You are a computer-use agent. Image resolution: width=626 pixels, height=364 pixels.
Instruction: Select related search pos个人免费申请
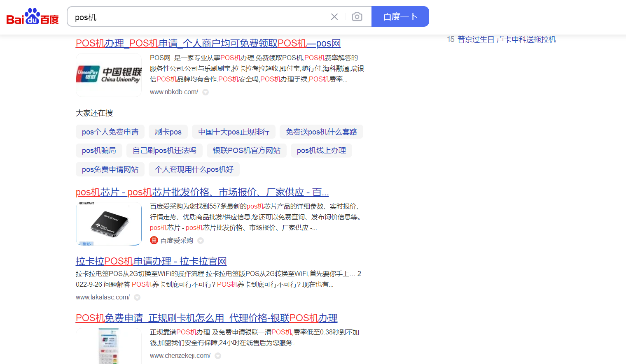pyautogui.click(x=110, y=132)
